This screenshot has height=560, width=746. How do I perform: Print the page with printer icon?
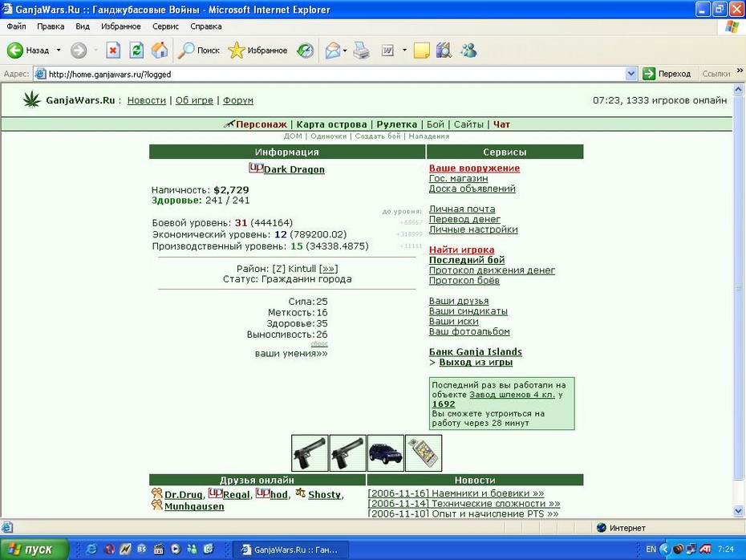[x=362, y=50]
